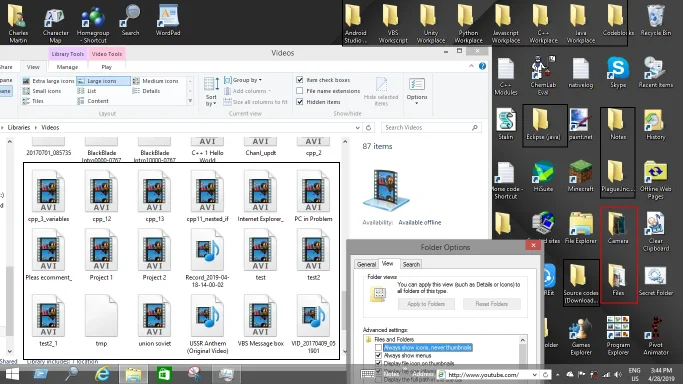
Task: Choose Small icons layout
Action: coord(42,91)
